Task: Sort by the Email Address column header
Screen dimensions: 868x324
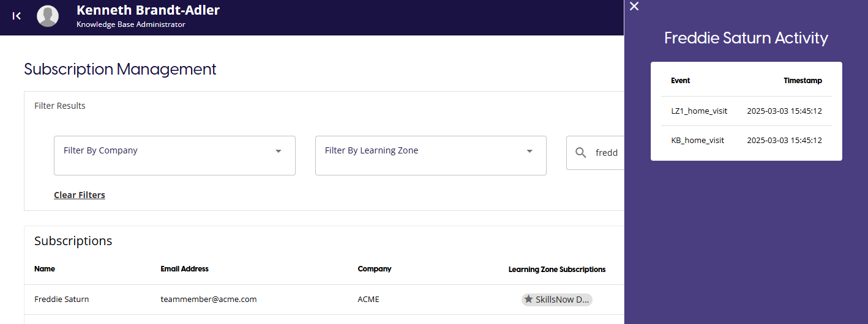Action: pos(184,269)
